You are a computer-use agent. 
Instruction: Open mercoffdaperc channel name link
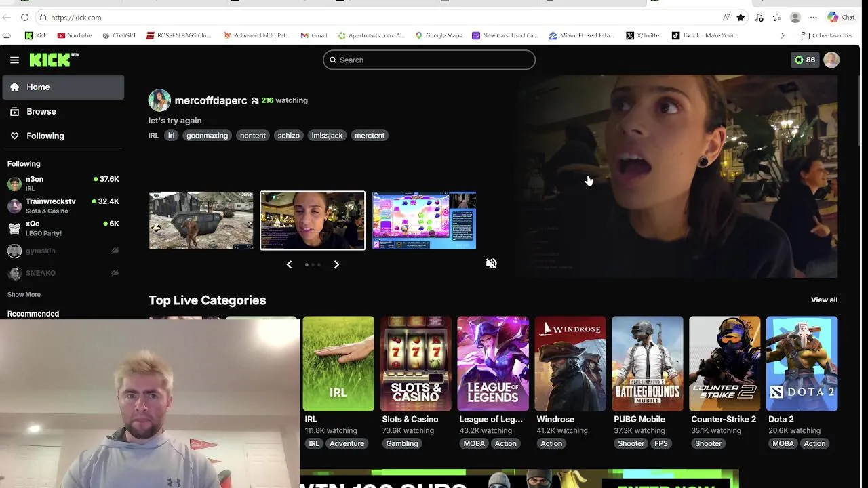click(x=211, y=100)
